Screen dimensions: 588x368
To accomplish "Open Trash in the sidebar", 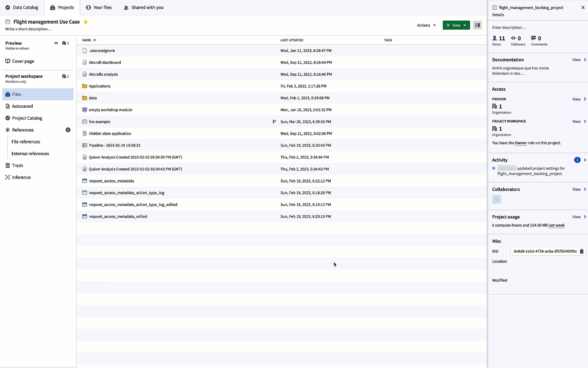I will point(38,166).
